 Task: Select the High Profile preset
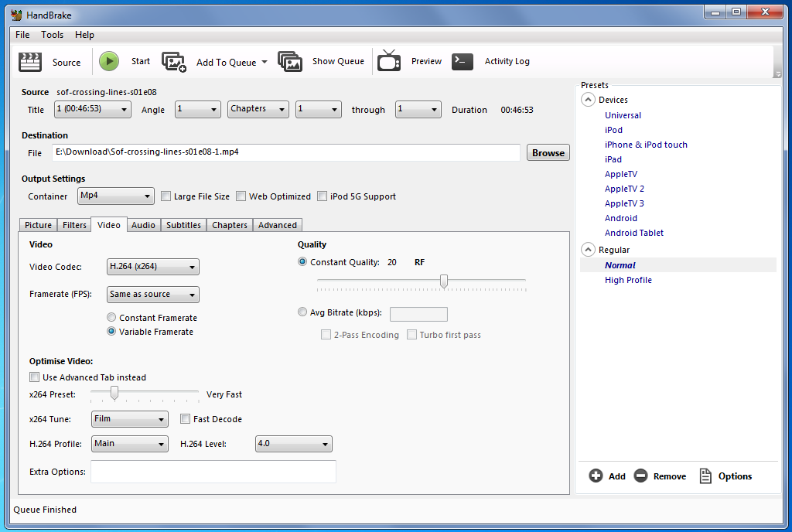[x=628, y=280]
